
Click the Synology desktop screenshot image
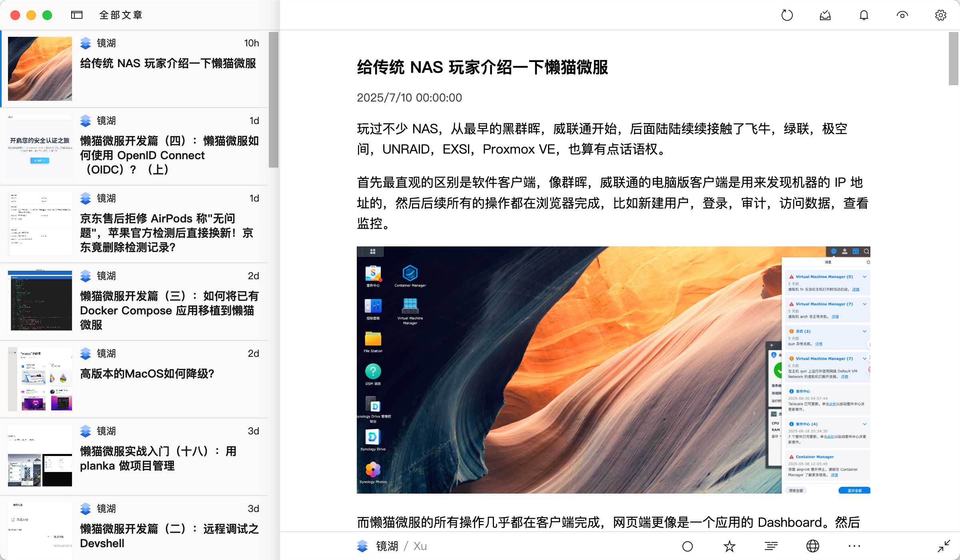613,370
